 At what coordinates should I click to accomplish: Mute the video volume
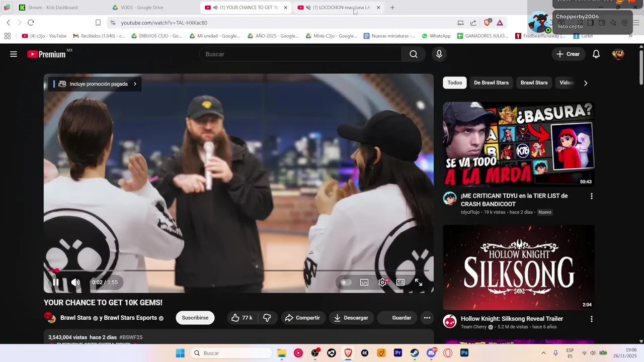[75, 282]
